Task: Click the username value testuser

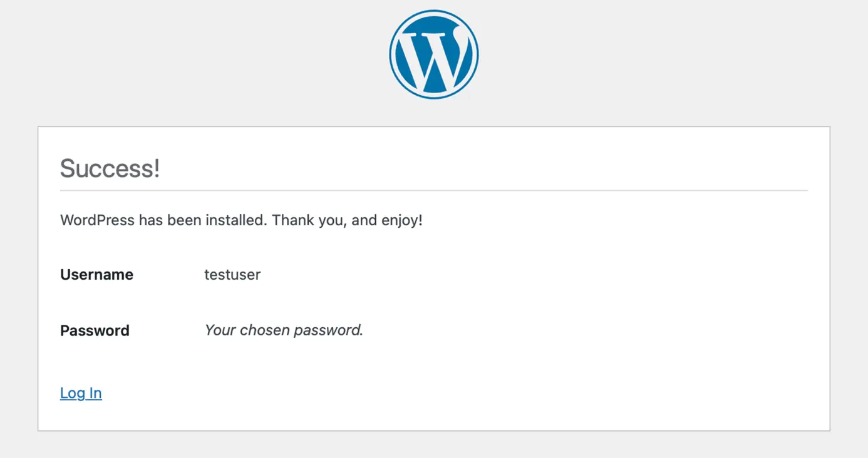Action: [x=232, y=274]
